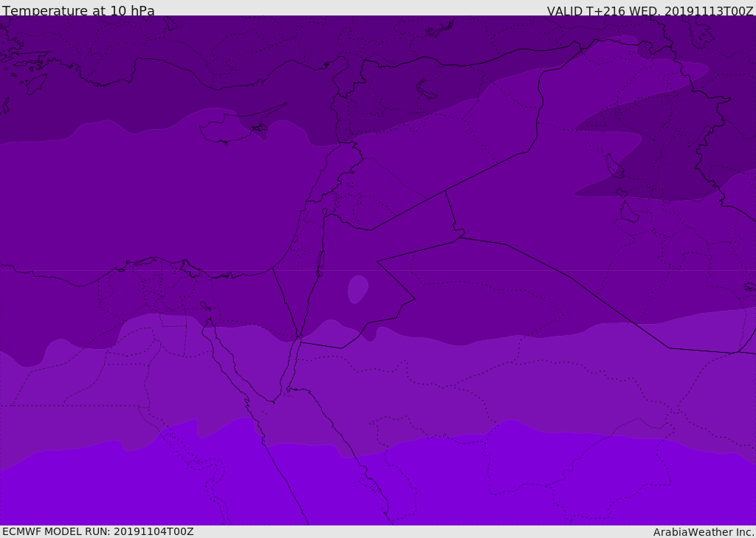The image size is (756, 538).
Task: Click the 'Temperature at 10 hPa' title text
Action: (x=78, y=10)
